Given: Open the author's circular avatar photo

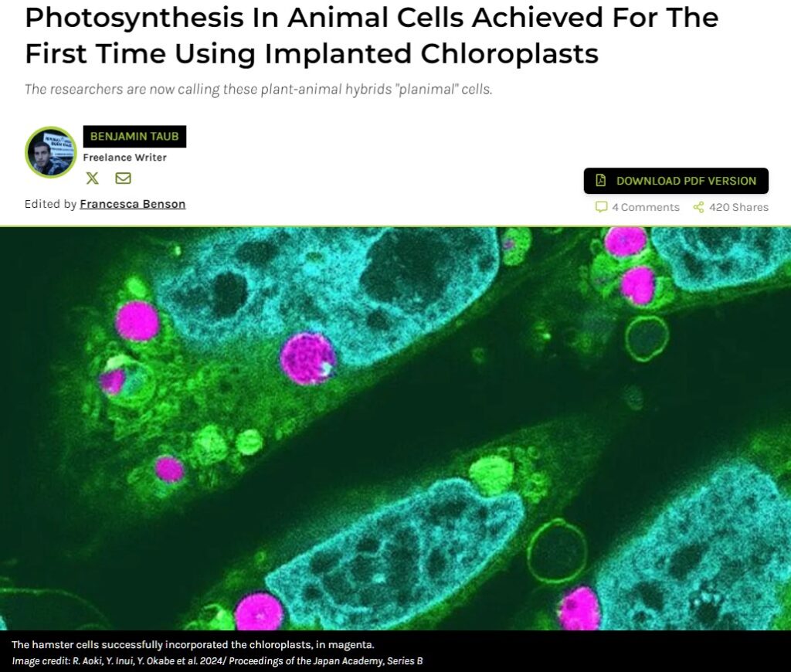Looking at the screenshot, I should point(51,152).
